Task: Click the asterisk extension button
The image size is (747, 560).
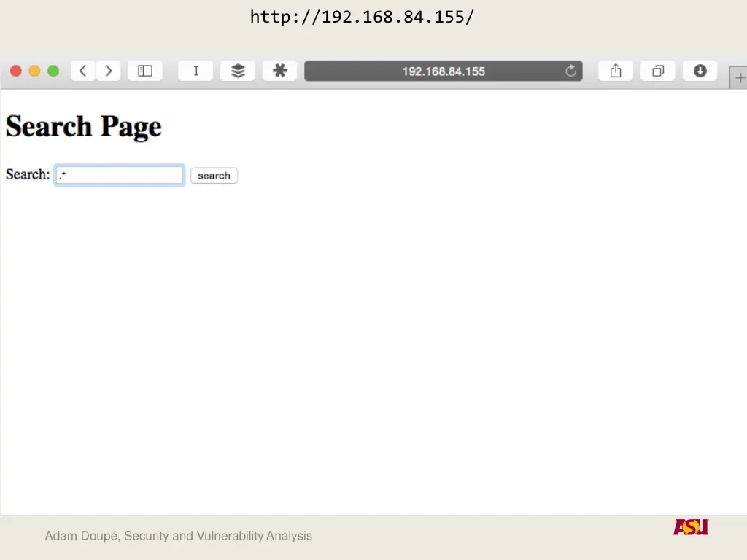Action: 279,71
